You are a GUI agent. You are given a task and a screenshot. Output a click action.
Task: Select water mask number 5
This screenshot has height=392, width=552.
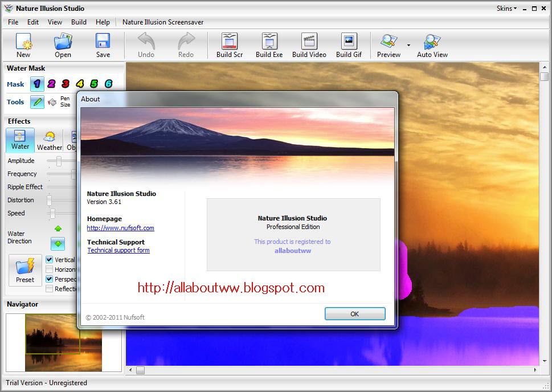[94, 84]
